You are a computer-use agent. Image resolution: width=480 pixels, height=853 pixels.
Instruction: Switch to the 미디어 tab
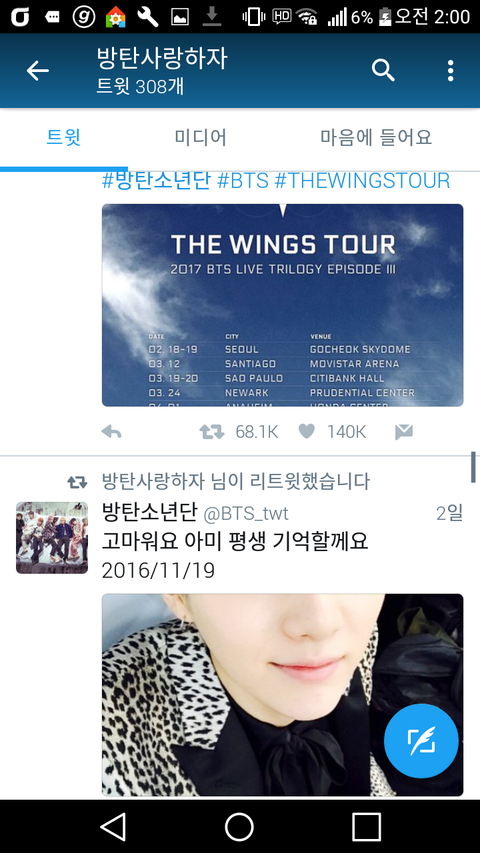coord(200,137)
